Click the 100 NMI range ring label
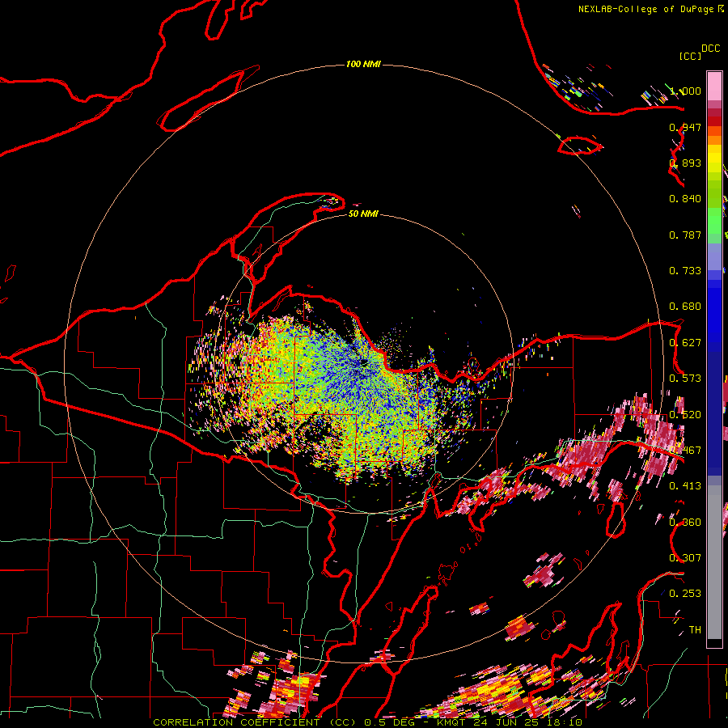Image resolution: width=728 pixels, height=728 pixels. pos(363,64)
